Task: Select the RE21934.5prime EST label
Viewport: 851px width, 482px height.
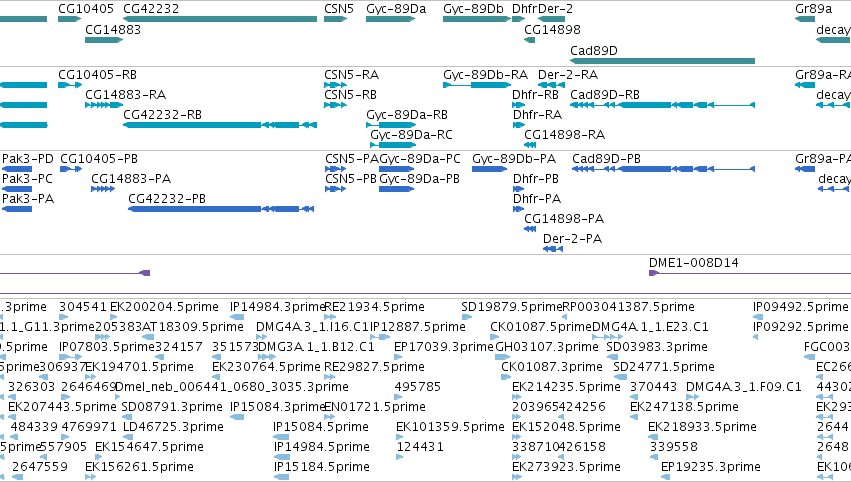Action: (x=374, y=307)
